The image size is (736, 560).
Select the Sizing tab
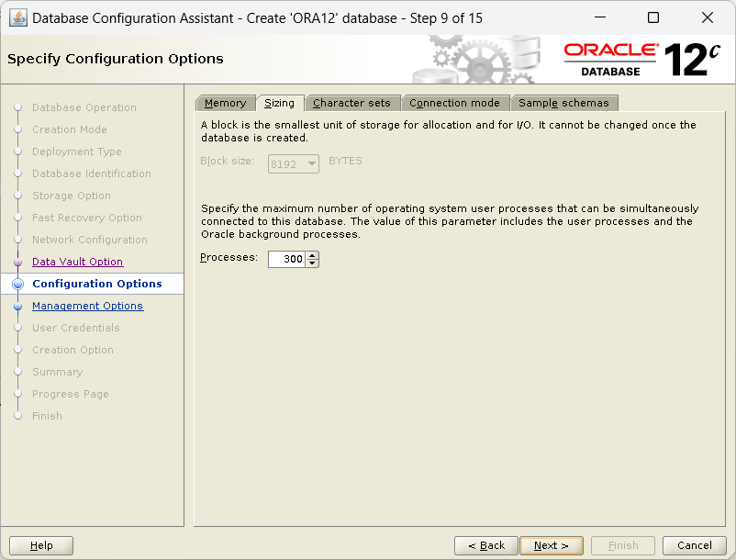coord(279,103)
